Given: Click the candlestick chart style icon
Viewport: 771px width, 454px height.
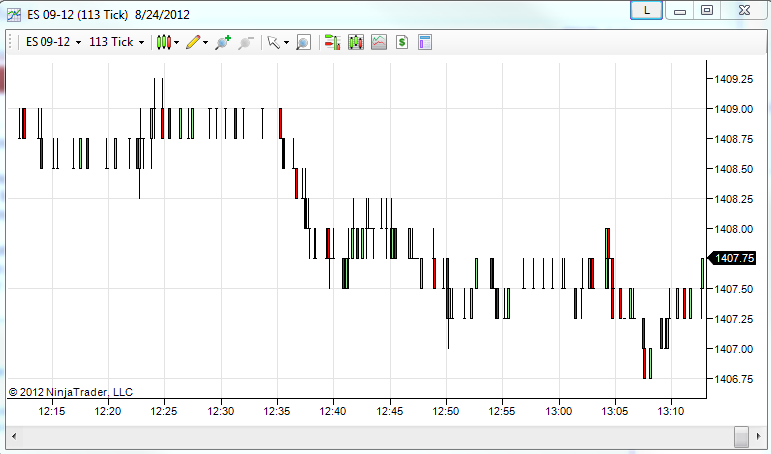Looking at the screenshot, I should pyautogui.click(x=164, y=42).
